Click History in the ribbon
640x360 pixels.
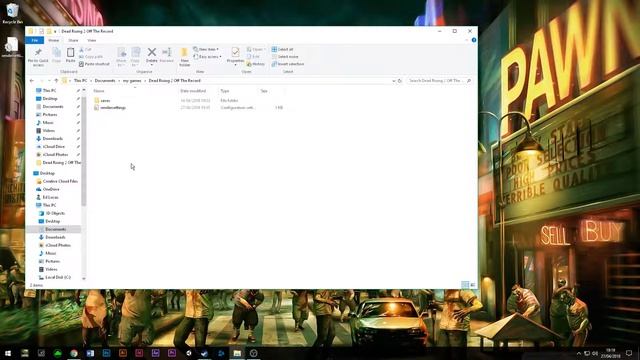pyautogui.click(x=256, y=64)
